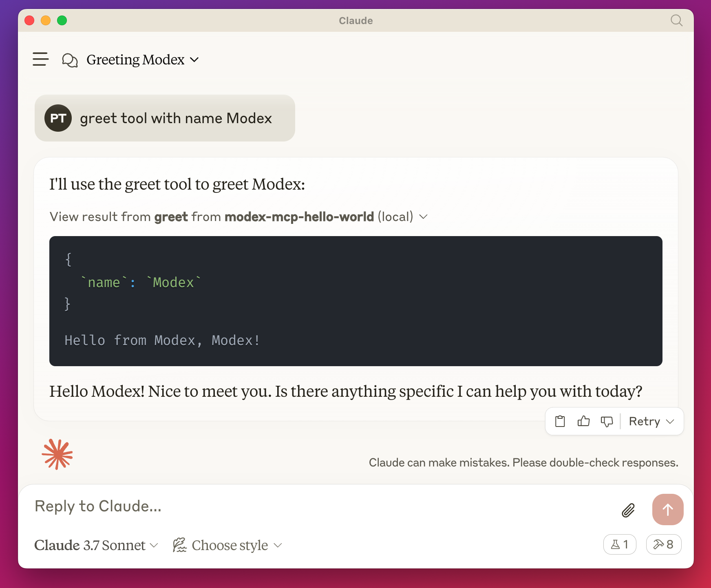Select the message 'greet tool with name Modex'
711x588 pixels.
[176, 118]
